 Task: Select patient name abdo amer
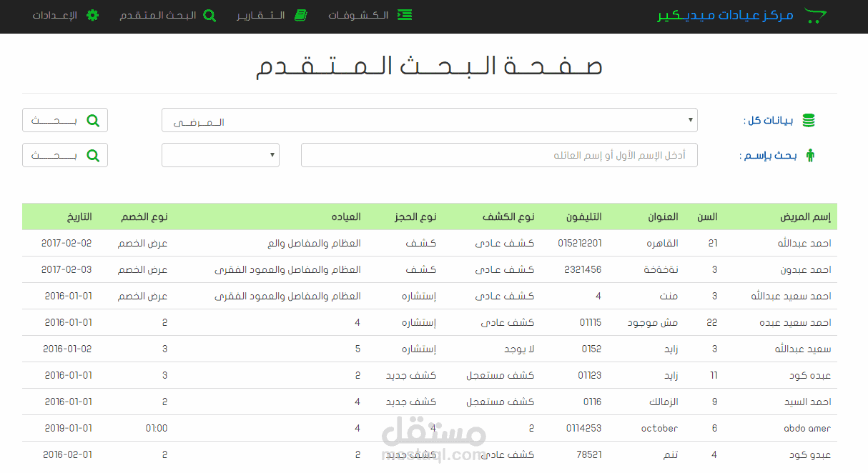pos(808,428)
